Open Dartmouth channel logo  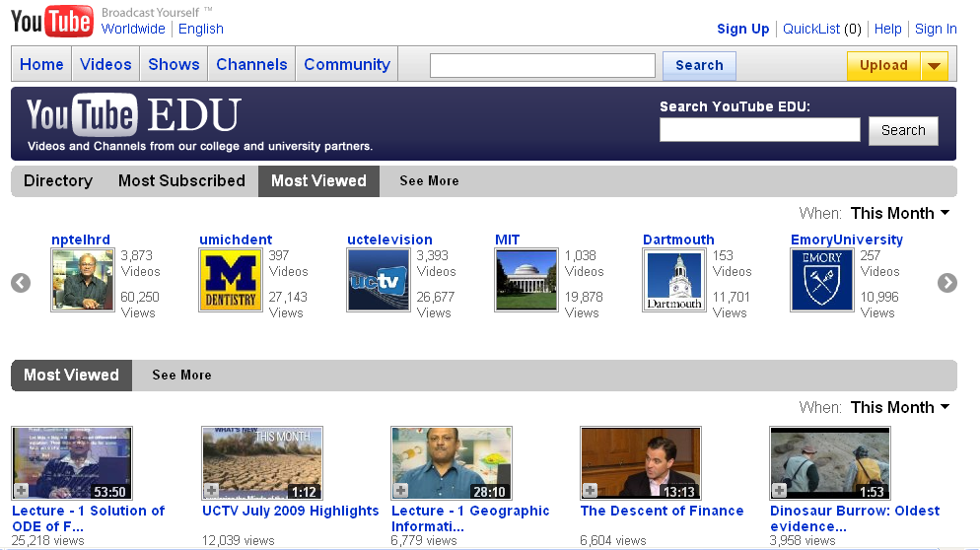click(x=674, y=280)
